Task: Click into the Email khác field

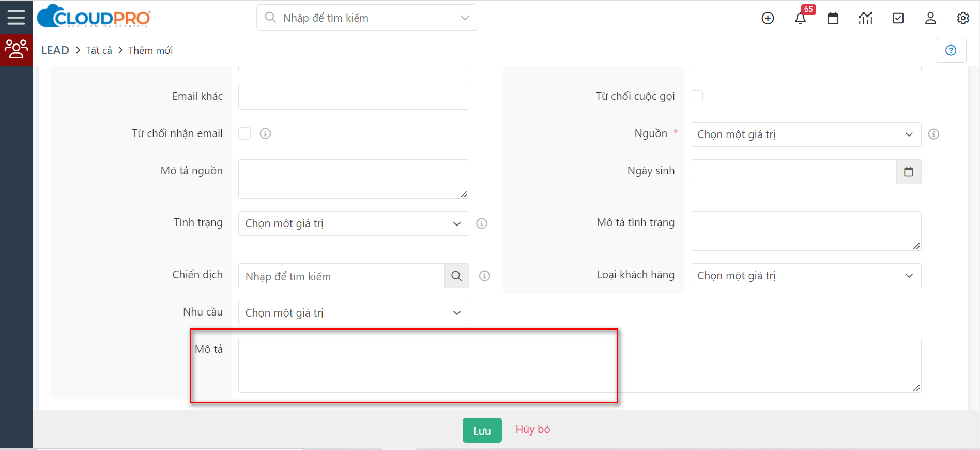Action: tap(354, 97)
